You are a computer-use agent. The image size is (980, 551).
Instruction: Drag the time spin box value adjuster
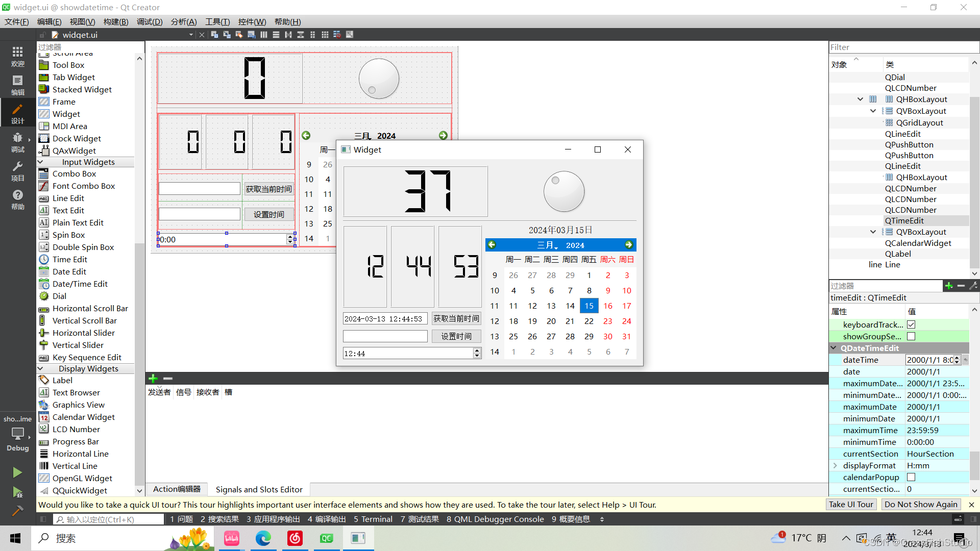tap(477, 353)
